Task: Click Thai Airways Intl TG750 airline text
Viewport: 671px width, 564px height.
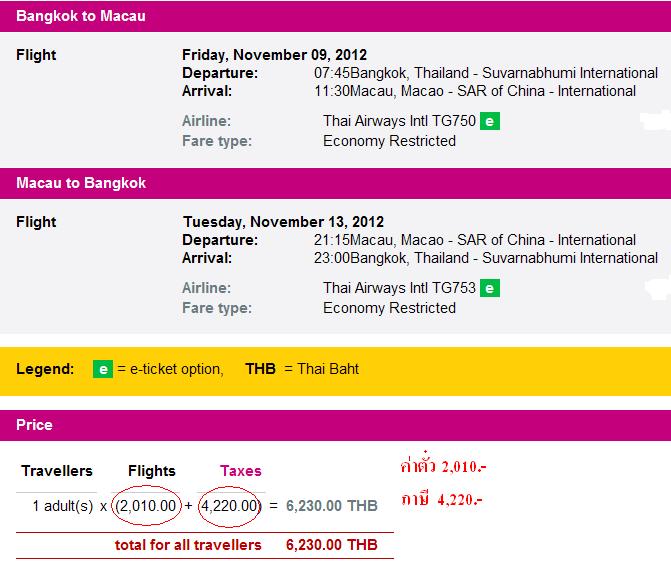Action: (x=399, y=121)
